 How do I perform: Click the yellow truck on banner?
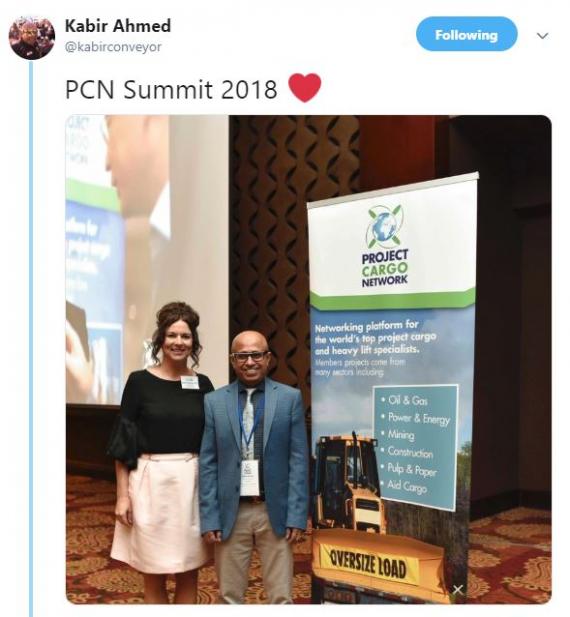click(348, 484)
